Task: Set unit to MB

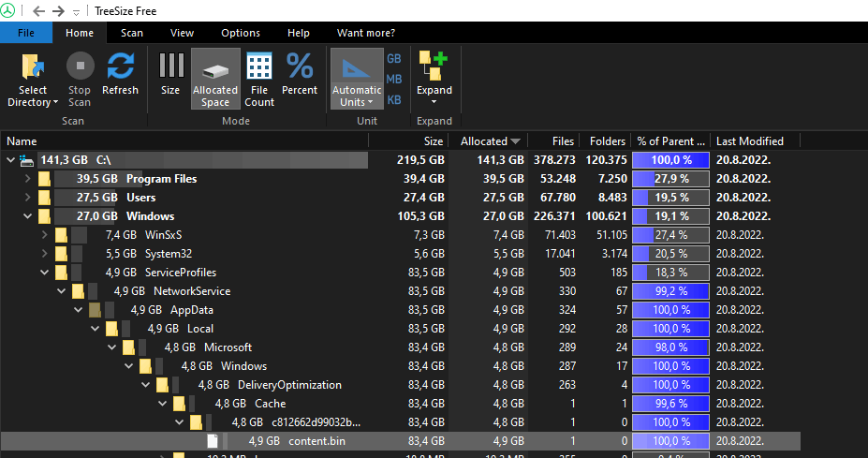Action: pos(394,80)
